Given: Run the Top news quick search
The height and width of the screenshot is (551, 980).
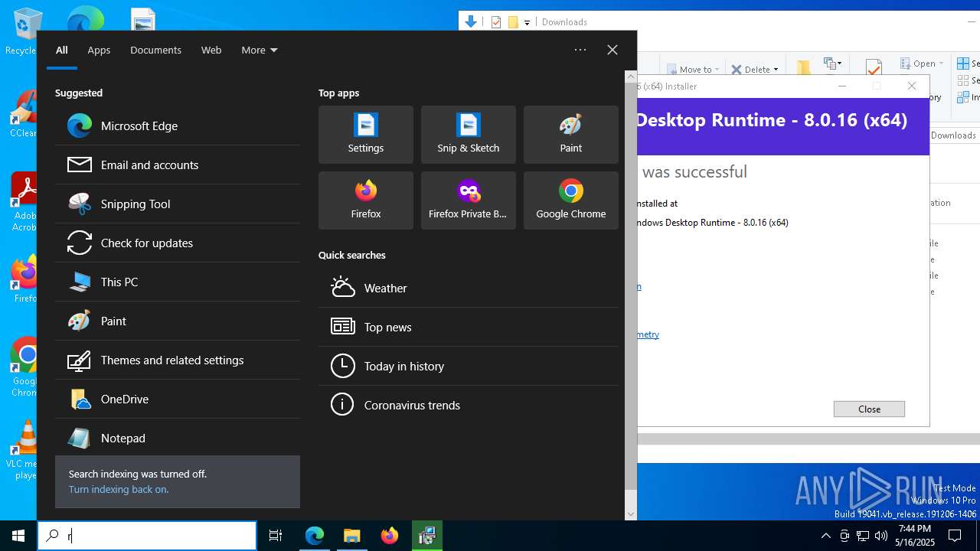Looking at the screenshot, I should 469,327.
